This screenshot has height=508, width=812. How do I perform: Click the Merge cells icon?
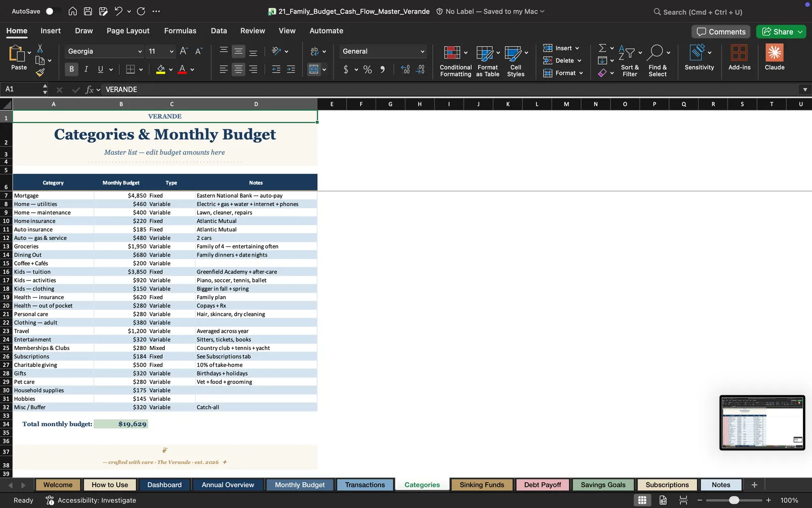coord(314,70)
